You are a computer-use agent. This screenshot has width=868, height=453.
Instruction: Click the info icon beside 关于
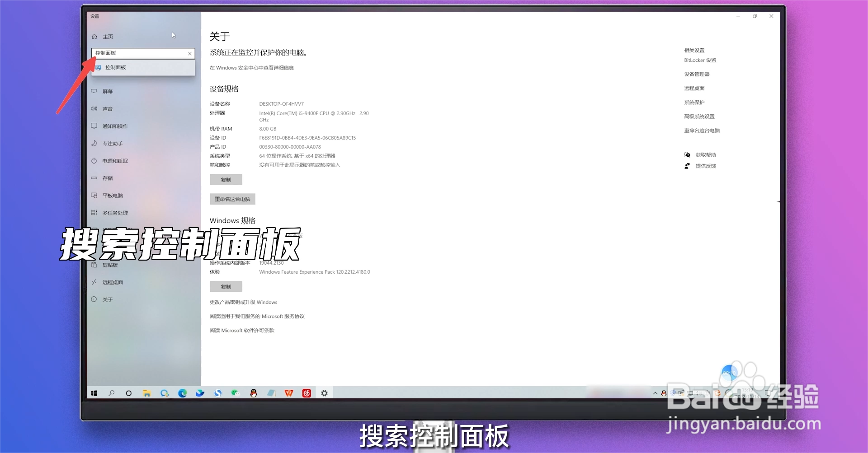click(x=94, y=299)
